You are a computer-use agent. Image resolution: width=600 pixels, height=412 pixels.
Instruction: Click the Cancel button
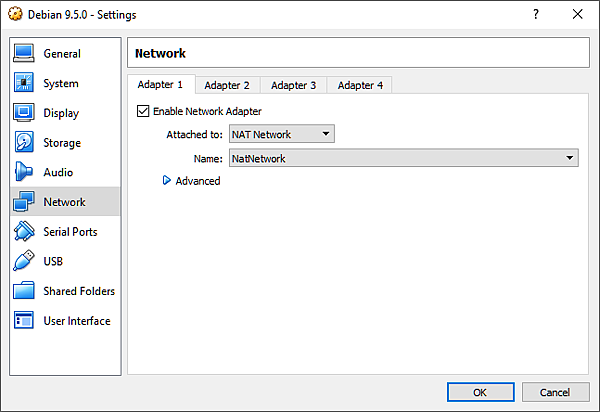coord(554,392)
